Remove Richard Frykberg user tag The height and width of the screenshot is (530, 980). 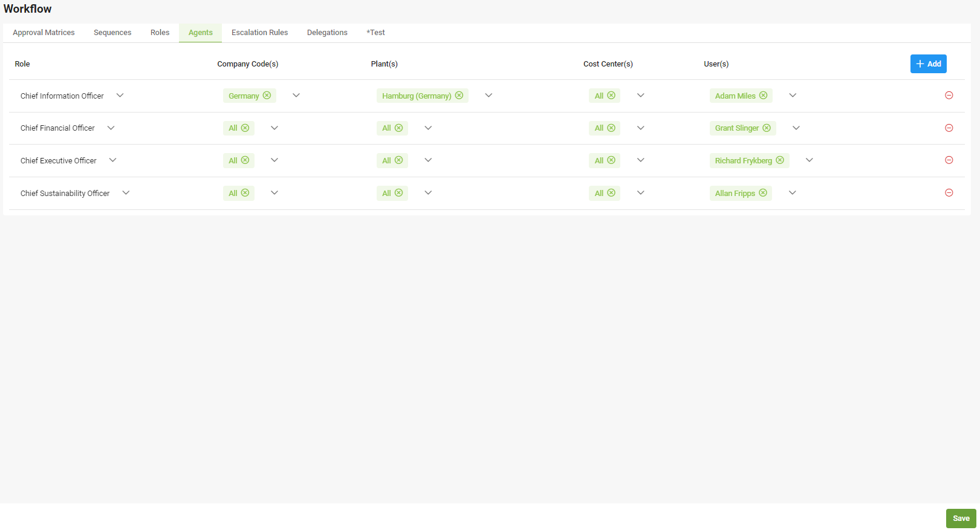pyautogui.click(x=780, y=160)
